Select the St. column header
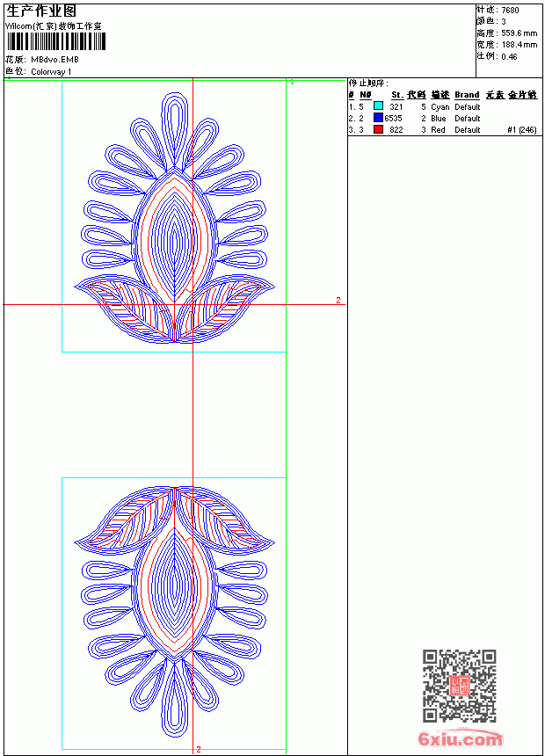 (397, 95)
